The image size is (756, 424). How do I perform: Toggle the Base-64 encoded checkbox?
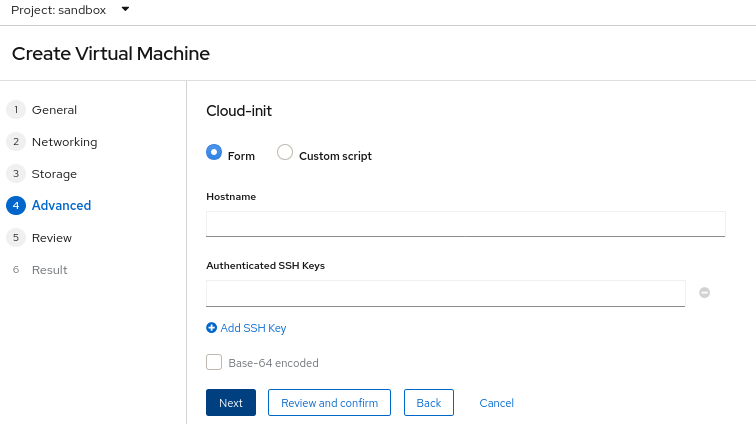(x=214, y=363)
